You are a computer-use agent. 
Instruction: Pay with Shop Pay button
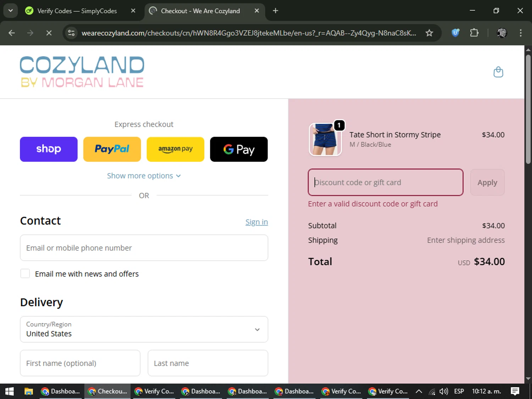49,149
